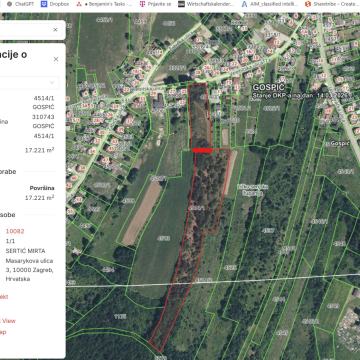Open the Wirtschaftskalender bookmark

(x=206, y=4)
